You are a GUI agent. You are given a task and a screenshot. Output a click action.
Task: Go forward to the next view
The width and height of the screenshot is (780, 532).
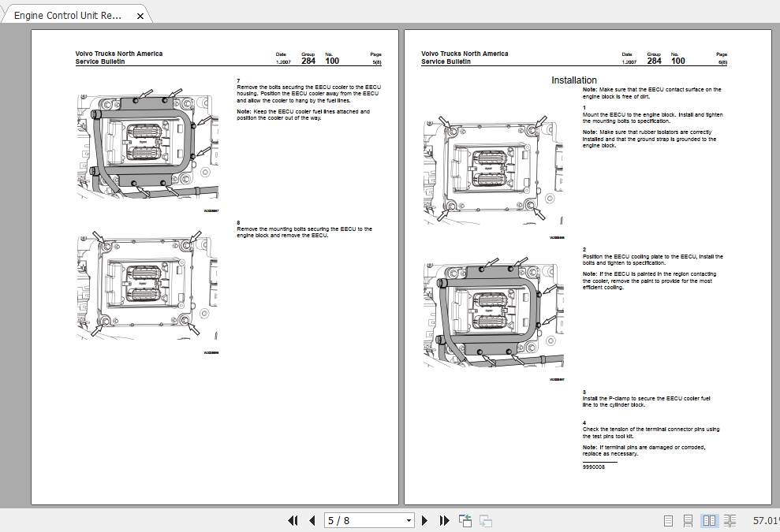(485, 520)
